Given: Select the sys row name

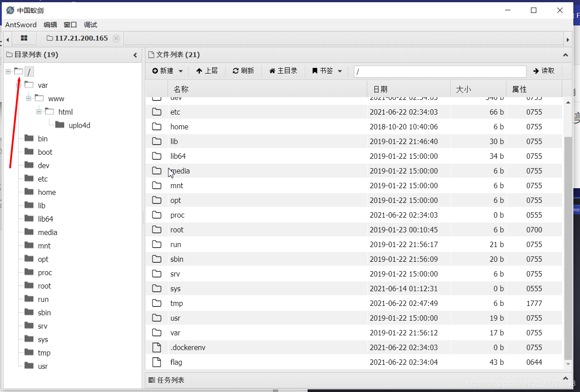Looking at the screenshot, I should point(175,289).
